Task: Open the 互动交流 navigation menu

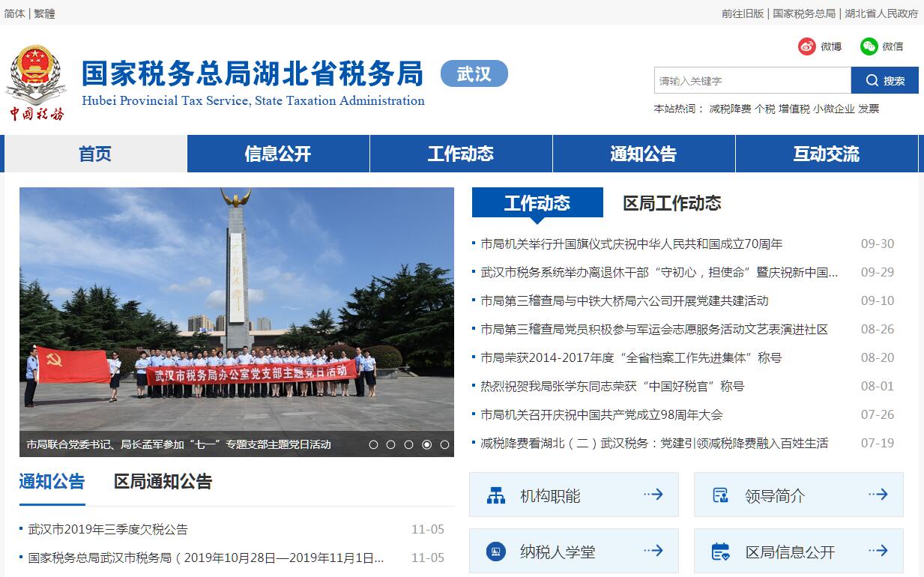Action: [826, 154]
